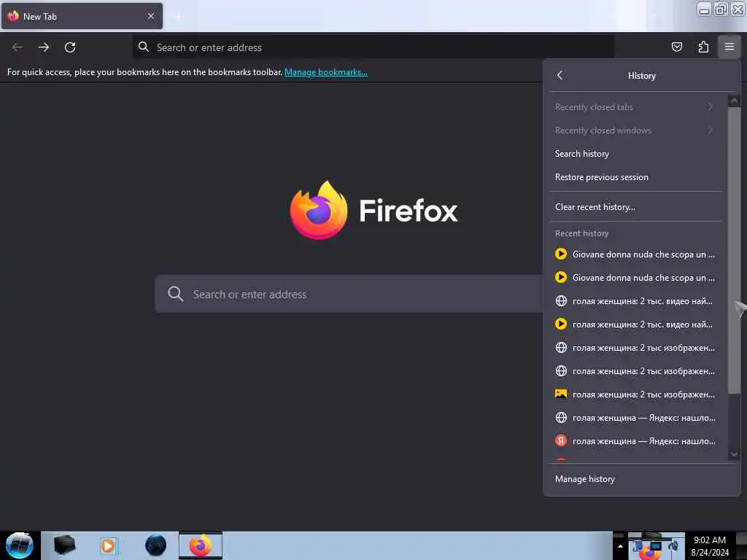
Task: Click the history list scrollbar thumb
Action: click(x=734, y=250)
